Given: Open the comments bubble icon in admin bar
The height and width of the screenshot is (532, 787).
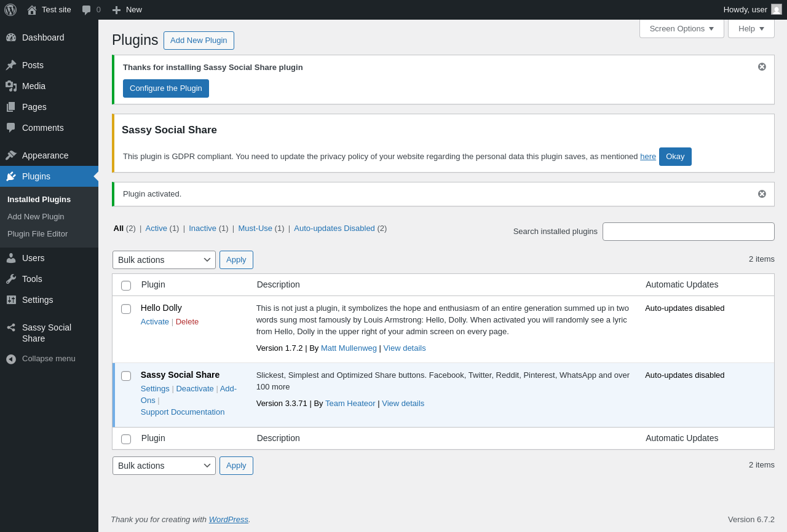Looking at the screenshot, I should 87,10.
